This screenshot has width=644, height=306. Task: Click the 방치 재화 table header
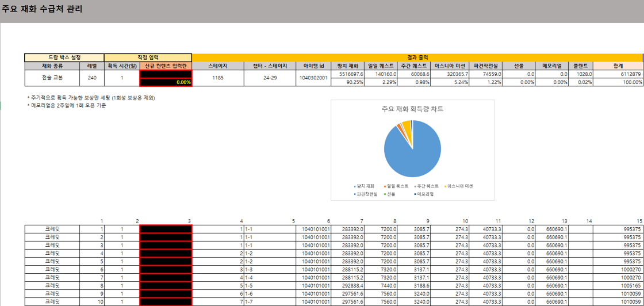348,66
